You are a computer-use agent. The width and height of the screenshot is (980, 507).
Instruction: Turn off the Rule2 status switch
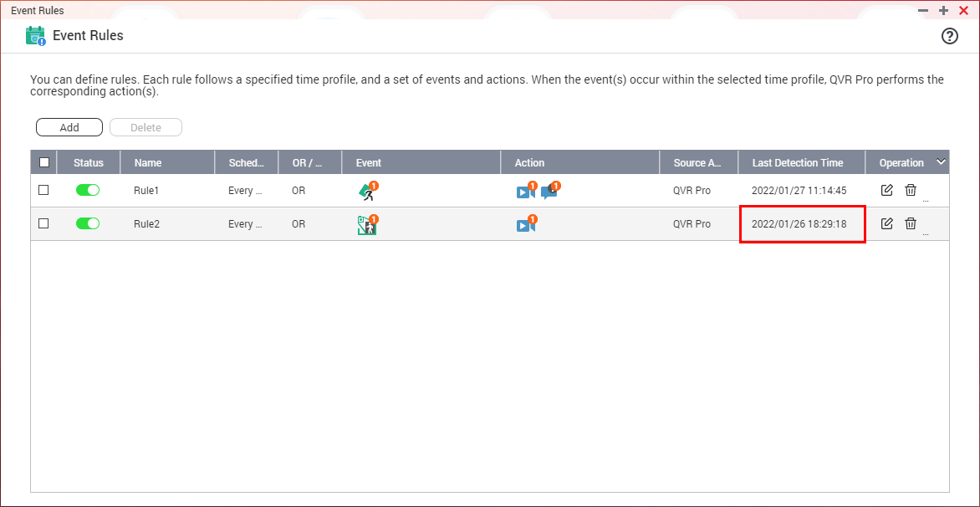coord(88,223)
